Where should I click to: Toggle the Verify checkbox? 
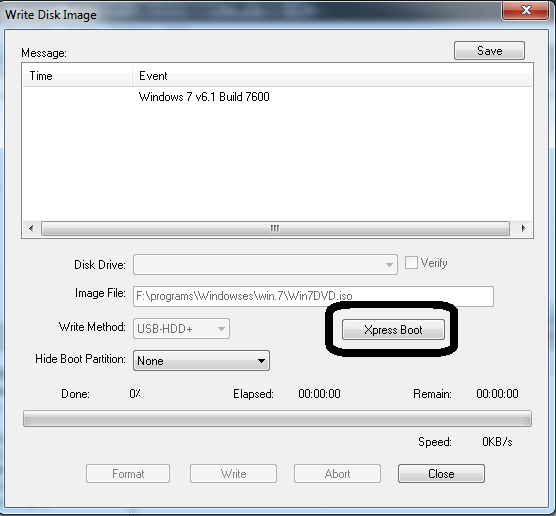[411, 263]
